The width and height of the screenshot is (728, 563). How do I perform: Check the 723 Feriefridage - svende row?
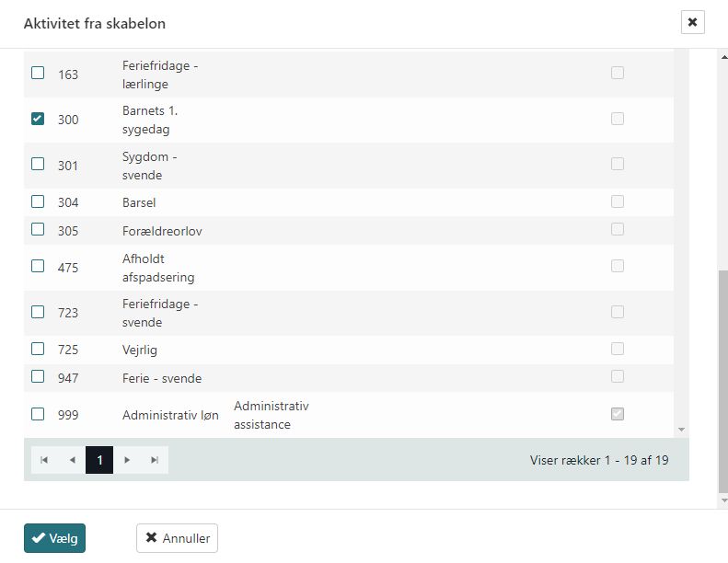(x=38, y=312)
